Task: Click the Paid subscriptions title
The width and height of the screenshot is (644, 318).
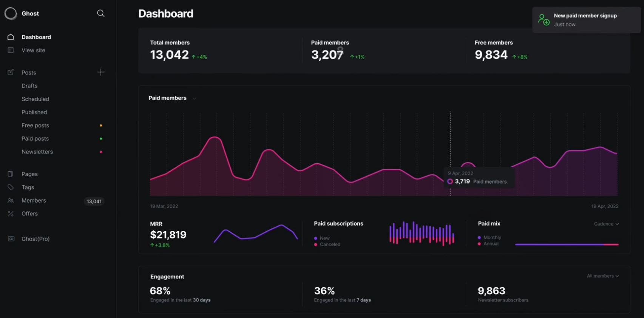Action: tap(338, 224)
